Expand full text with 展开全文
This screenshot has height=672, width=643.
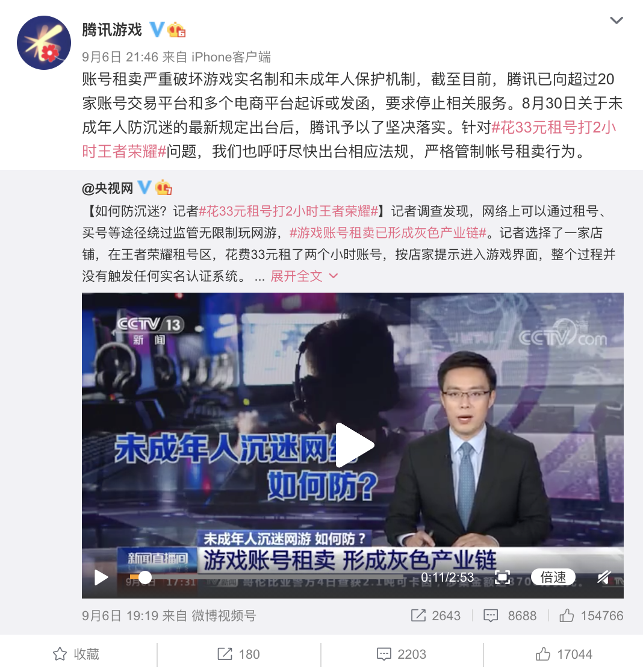click(x=304, y=276)
